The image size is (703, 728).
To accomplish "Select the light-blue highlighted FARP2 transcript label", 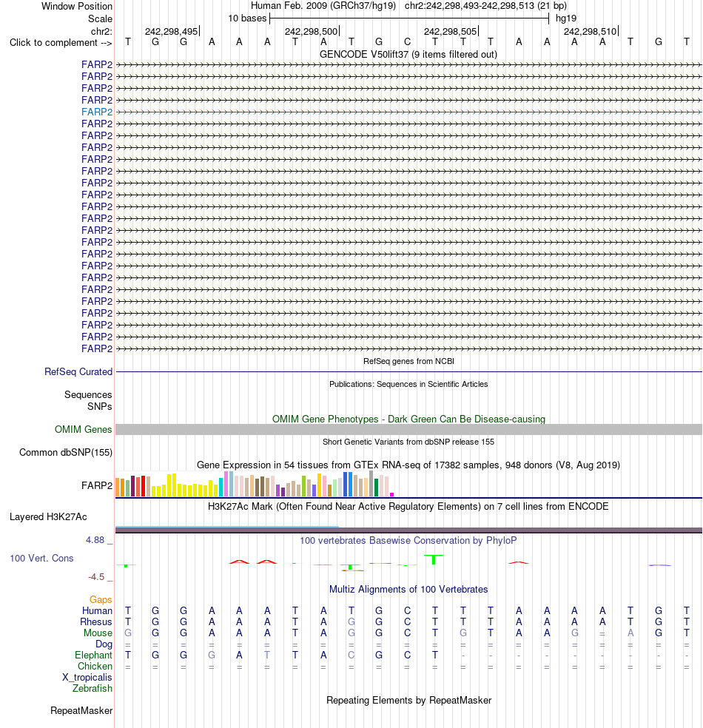I will (x=97, y=112).
